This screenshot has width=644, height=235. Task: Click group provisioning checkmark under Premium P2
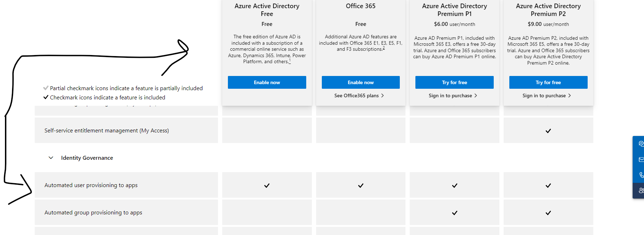(548, 213)
